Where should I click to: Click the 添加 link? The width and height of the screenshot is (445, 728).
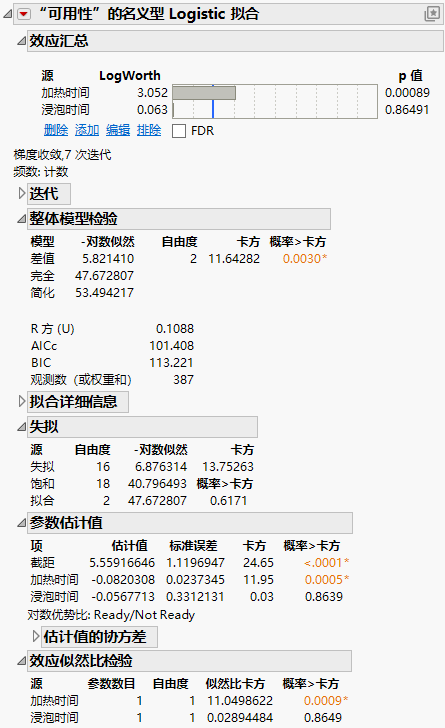(87, 130)
